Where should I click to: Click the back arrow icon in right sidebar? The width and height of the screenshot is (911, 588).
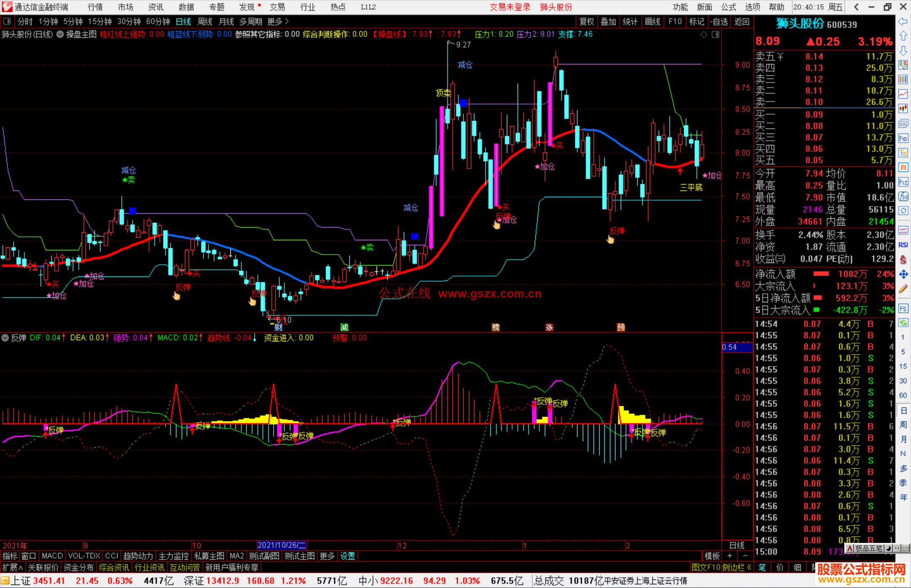(x=903, y=21)
